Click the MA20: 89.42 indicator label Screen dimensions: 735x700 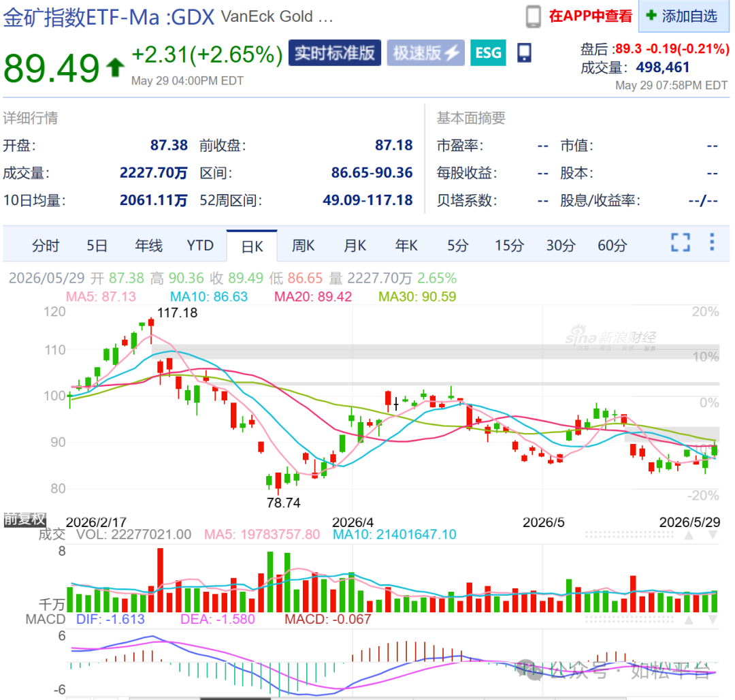[312, 297]
